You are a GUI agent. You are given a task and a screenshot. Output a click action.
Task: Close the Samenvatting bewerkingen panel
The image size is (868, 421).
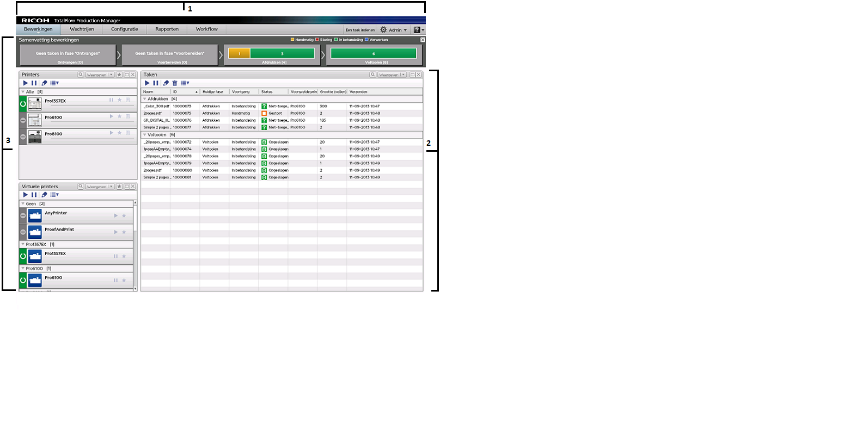[x=423, y=40]
